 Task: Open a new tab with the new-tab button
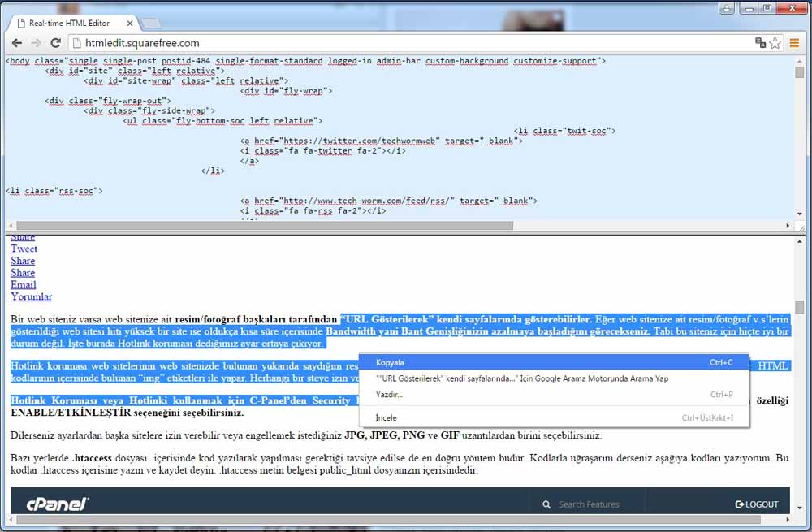pyautogui.click(x=151, y=24)
